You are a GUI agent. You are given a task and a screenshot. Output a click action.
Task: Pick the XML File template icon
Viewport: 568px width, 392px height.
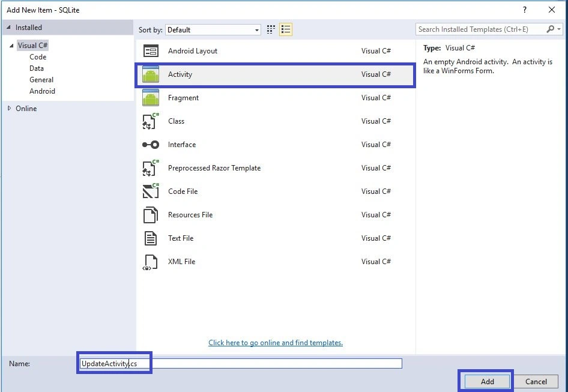(151, 262)
